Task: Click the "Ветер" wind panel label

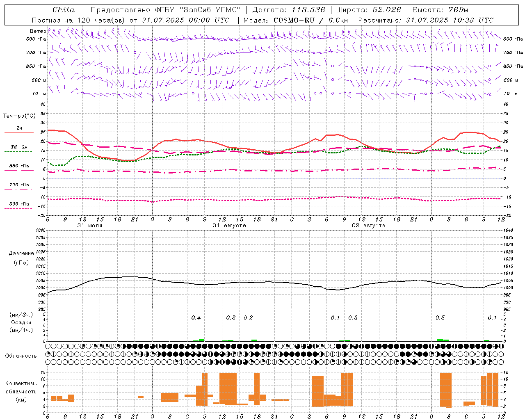Action: coord(38,31)
